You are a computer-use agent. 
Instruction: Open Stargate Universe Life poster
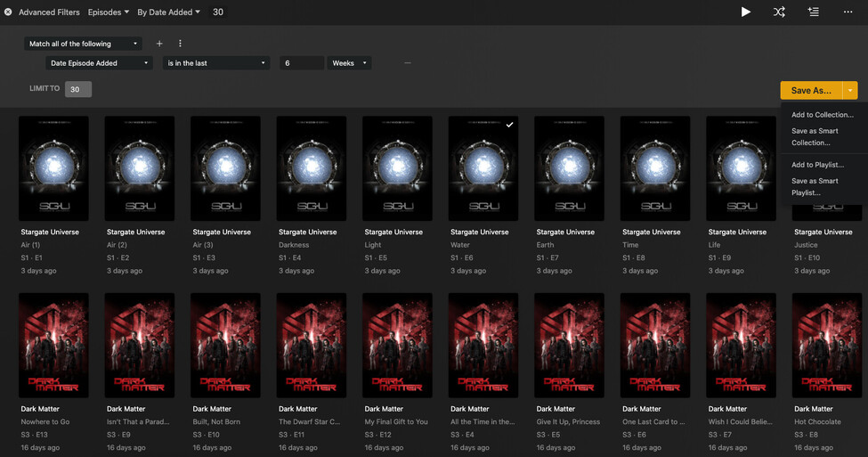pyautogui.click(x=742, y=168)
